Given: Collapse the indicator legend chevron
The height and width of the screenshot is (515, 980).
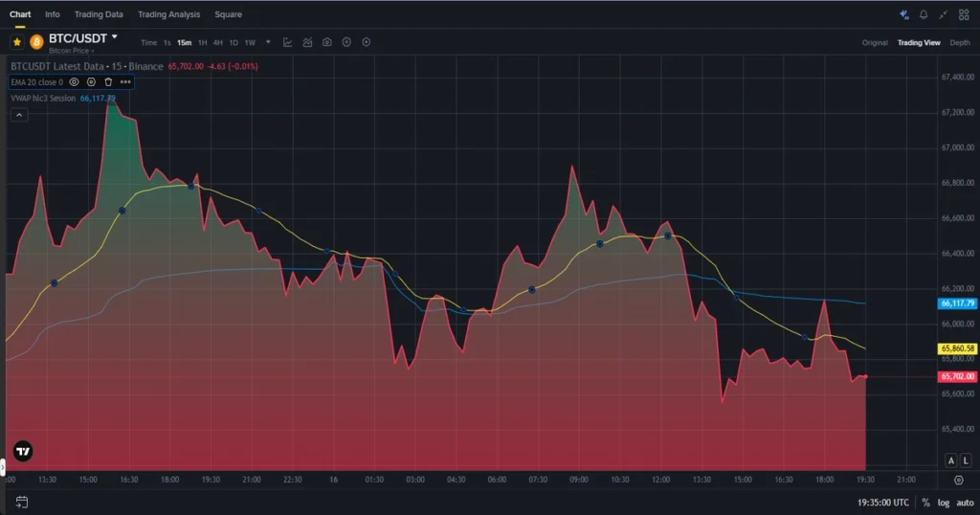Looking at the screenshot, I should (x=19, y=115).
